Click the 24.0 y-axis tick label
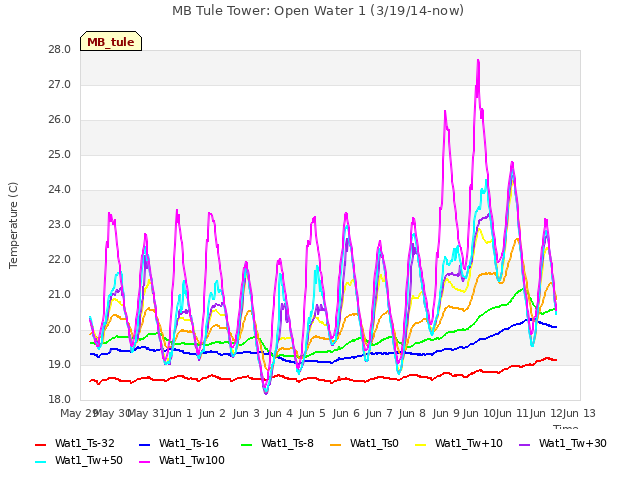 click(x=60, y=190)
